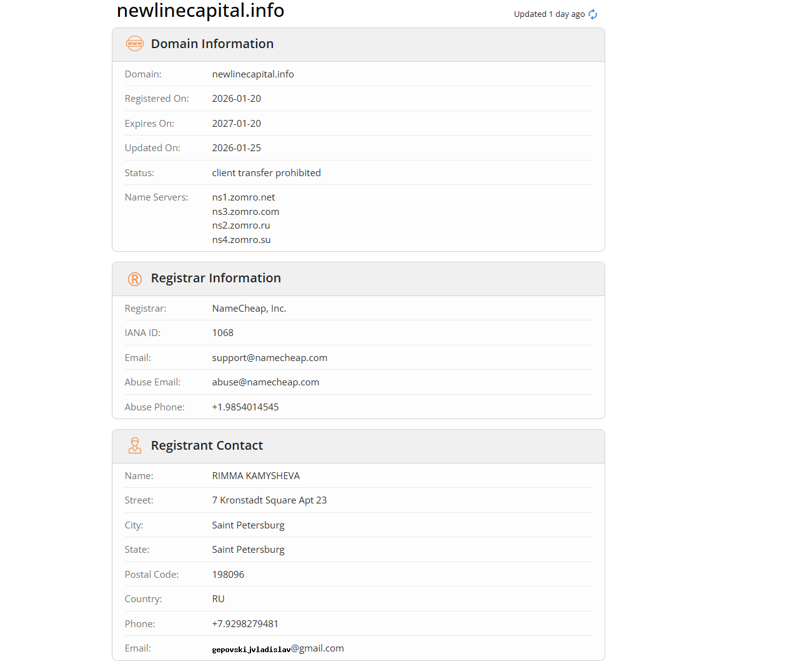Click name server ns3.zomro.com
The image size is (812, 669).
(245, 212)
